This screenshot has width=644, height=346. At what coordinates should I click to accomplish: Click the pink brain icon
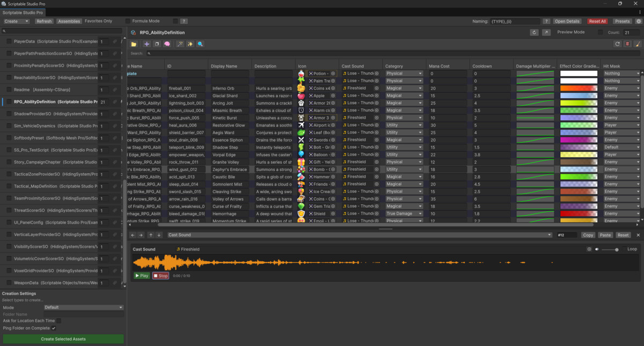(167, 44)
